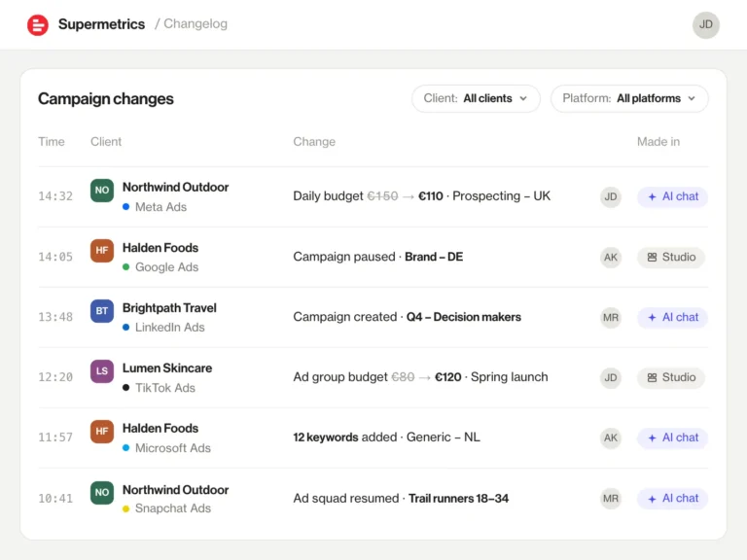This screenshot has height=560, width=747.
Task: Click the Campaign paused · Brand – DE text
Action: [377, 257]
